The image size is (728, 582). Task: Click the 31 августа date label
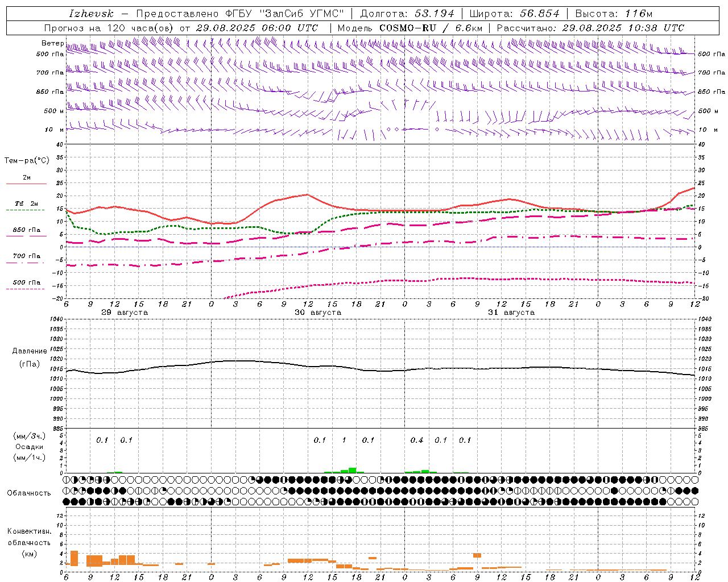click(x=511, y=313)
